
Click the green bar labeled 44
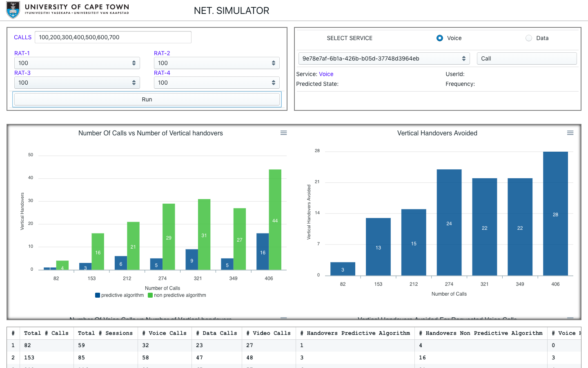[x=275, y=220]
